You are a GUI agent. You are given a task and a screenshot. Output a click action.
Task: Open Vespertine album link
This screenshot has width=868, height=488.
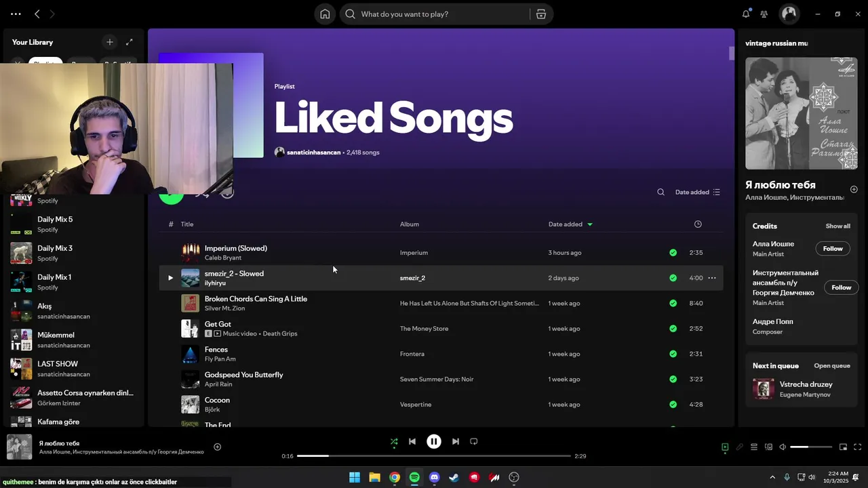click(416, 405)
